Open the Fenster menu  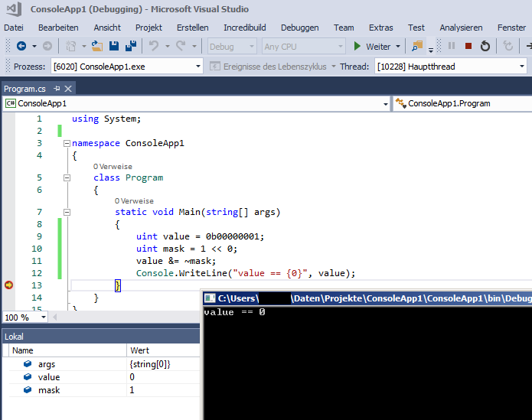point(511,28)
